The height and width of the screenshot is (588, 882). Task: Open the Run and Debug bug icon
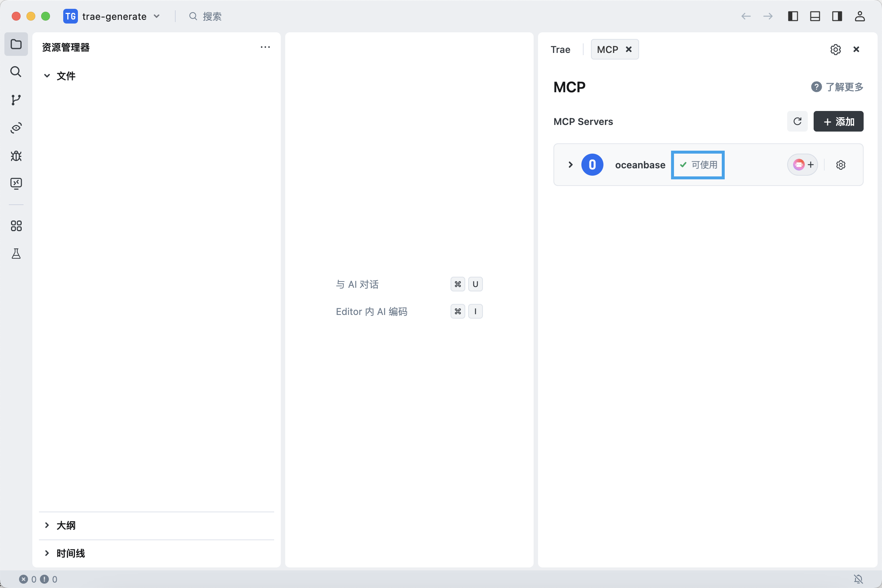16,155
